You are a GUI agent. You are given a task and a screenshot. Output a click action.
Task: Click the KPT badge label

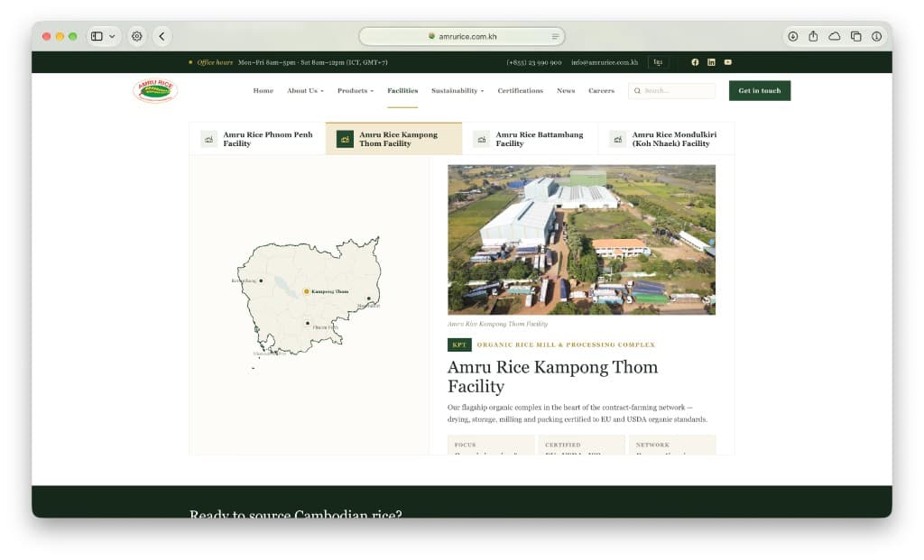(459, 345)
